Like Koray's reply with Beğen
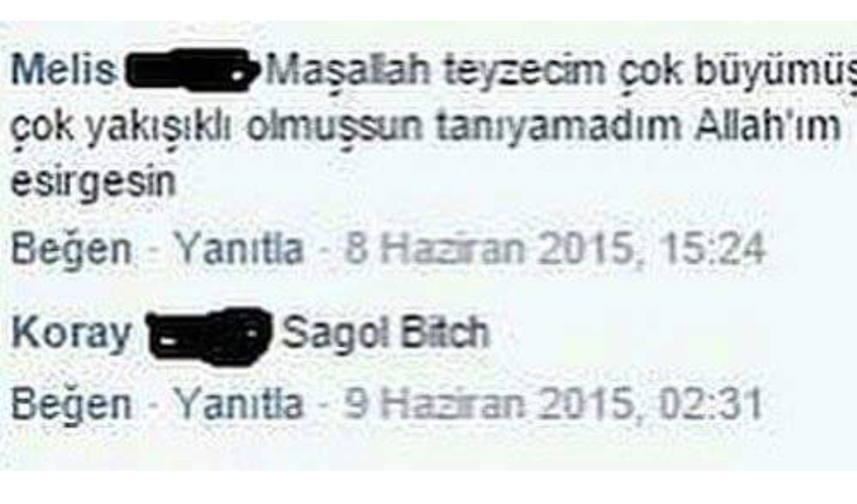The image size is (857, 504). pyautogui.click(x=72, y=406)
